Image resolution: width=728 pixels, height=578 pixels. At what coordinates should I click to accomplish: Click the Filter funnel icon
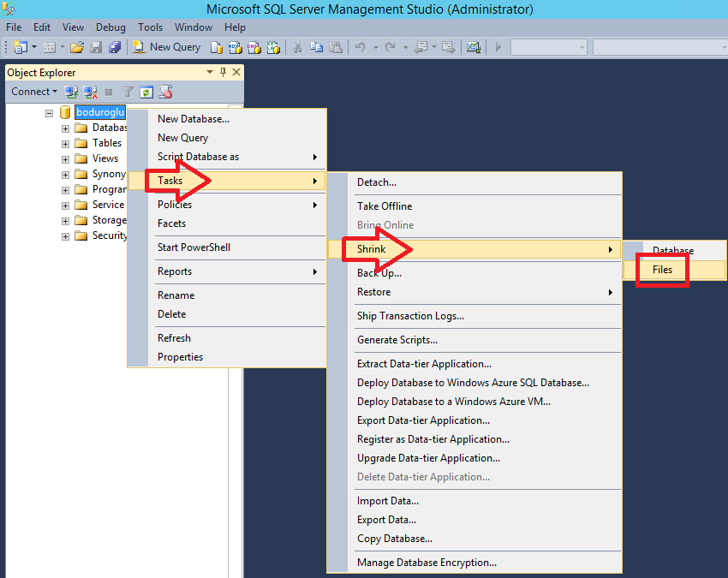tap(128, 92)
